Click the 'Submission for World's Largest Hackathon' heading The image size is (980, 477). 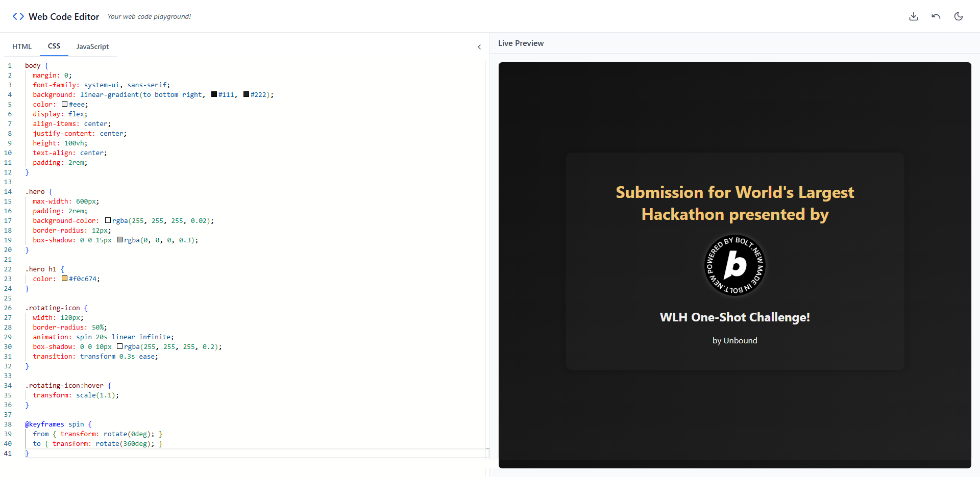pyautogui.click(x=735, y=203)
